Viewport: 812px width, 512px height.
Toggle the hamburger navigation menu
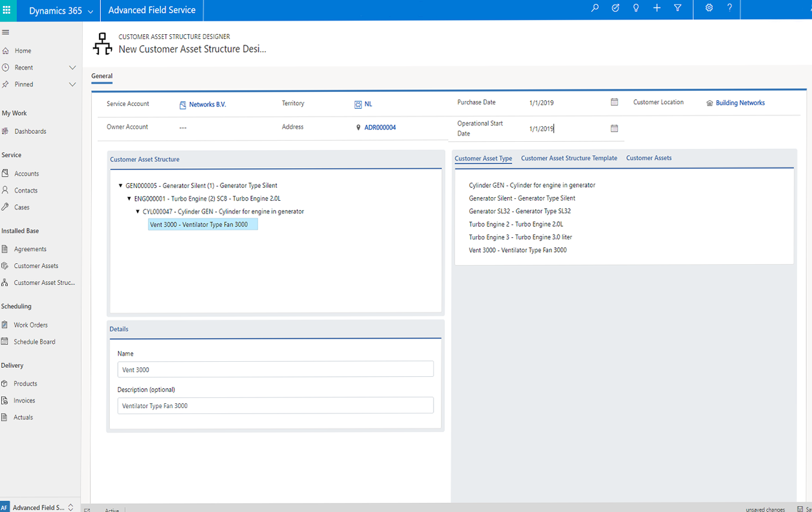5,32
